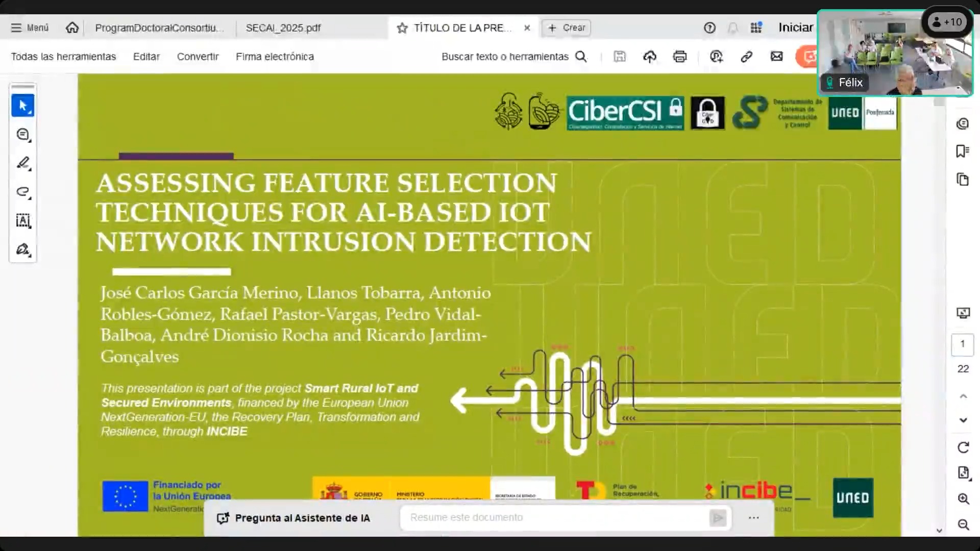
Task: Star the current document as favorite
Action: click(x=402, y=28)
